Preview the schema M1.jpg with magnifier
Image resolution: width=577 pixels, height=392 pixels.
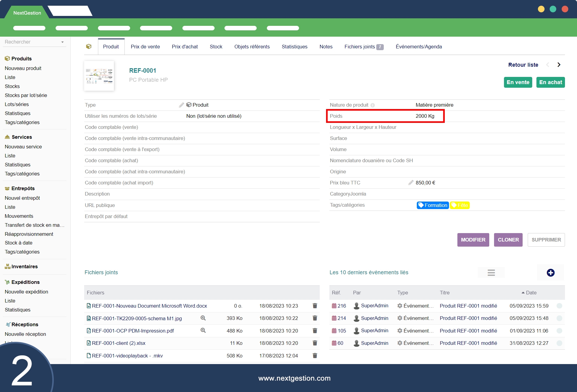click(203, 318)
